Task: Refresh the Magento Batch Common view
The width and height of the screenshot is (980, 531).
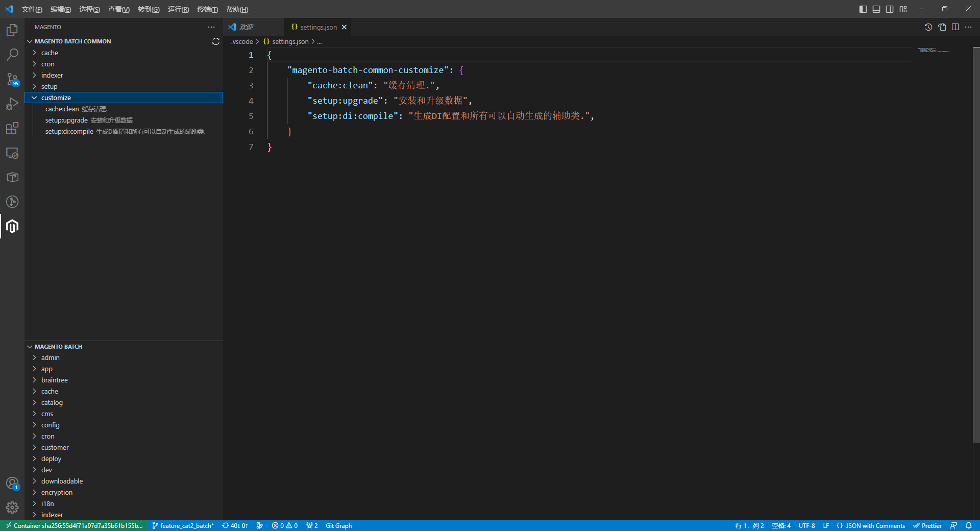Action: (216, 41)
